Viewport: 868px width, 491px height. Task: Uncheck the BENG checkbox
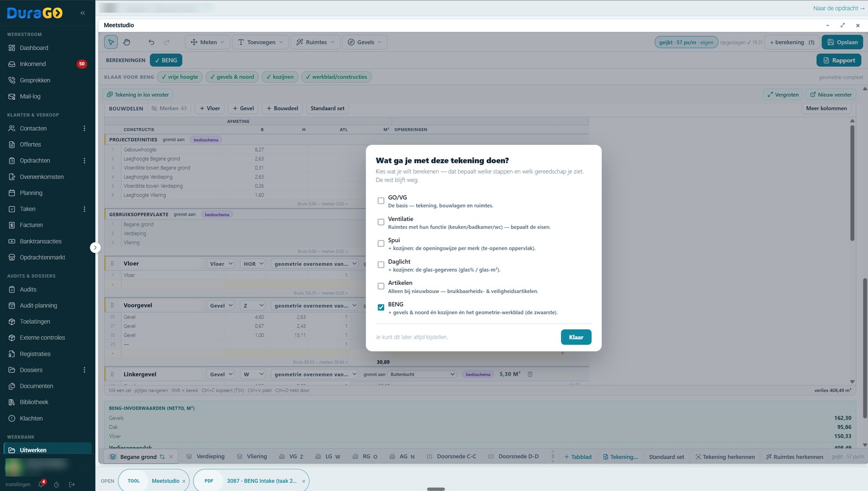pos(381,308)
